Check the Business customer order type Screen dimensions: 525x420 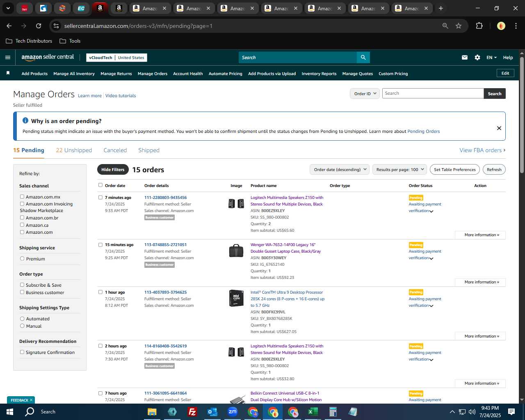coord(22,292)
